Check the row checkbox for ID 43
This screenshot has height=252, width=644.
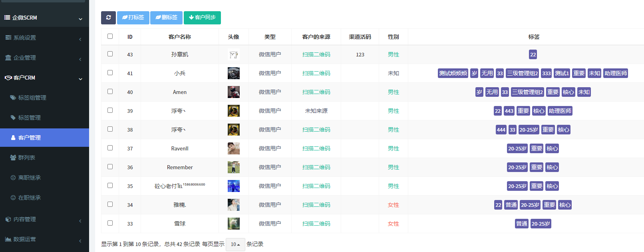pos(110,54)
